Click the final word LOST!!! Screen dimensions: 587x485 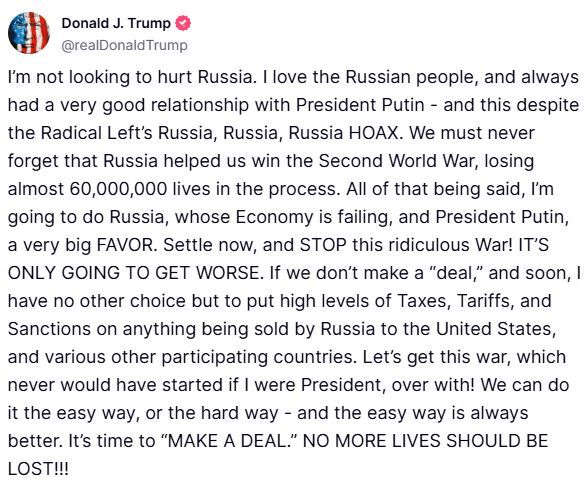(38, 469)
